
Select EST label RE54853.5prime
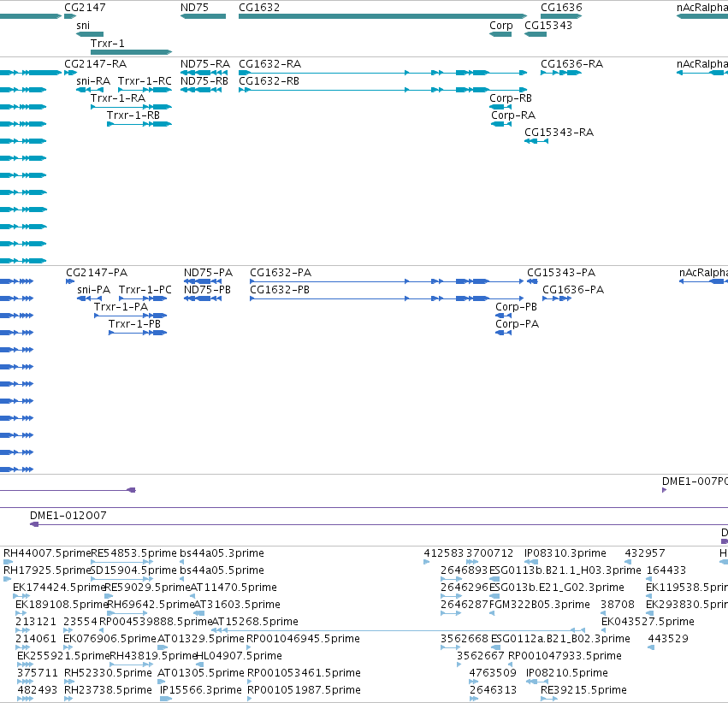133,553
